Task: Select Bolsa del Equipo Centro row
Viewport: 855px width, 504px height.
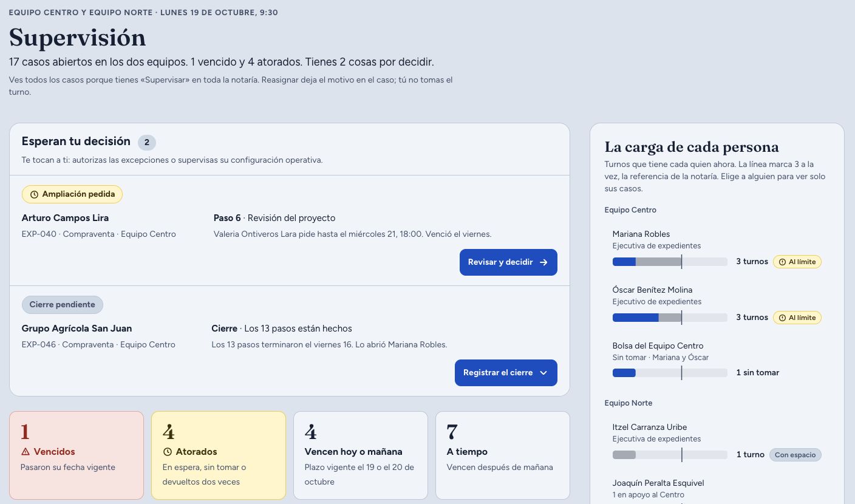Action: coord(717,359)
